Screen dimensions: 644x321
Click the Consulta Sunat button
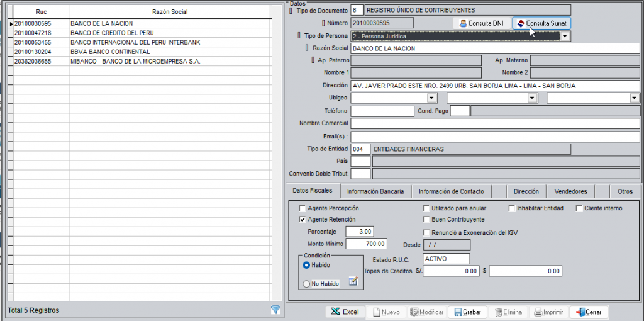(x=541, y=23)
